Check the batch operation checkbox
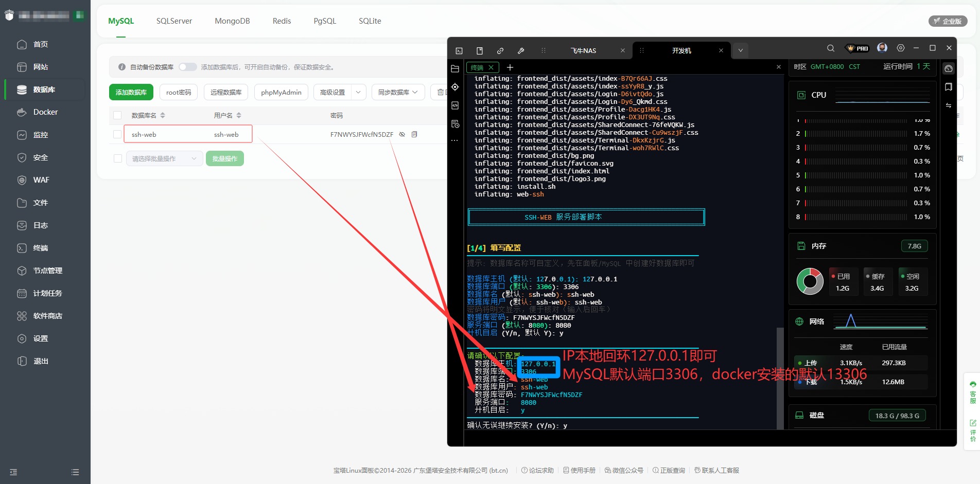This screenshot has height=484, width=980. pos(118,158)
